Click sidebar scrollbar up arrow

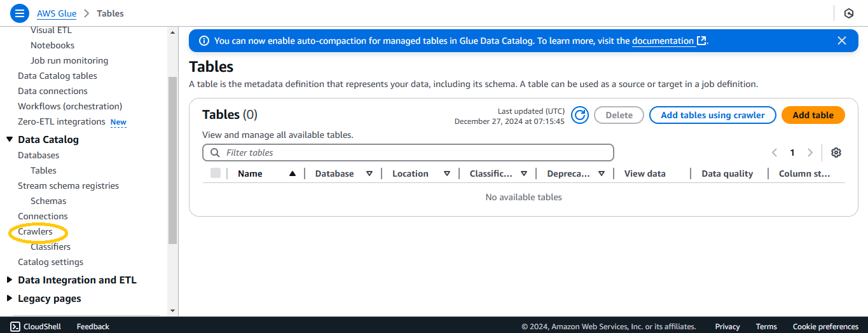173,31
